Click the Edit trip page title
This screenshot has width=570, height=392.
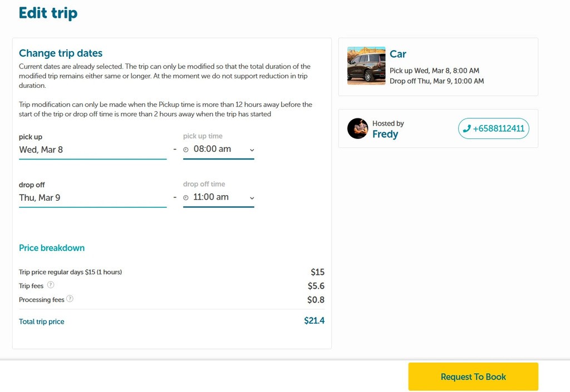tap(48, 13)
